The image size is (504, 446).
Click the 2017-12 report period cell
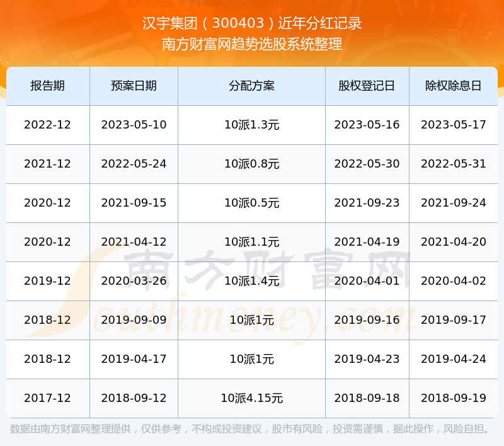coord(47,398)
